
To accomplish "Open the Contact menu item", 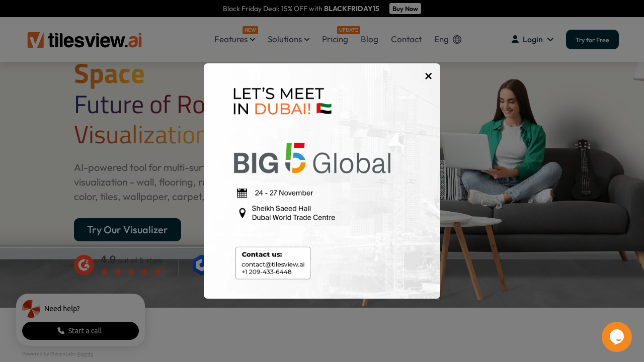I will tap(406, 39).
